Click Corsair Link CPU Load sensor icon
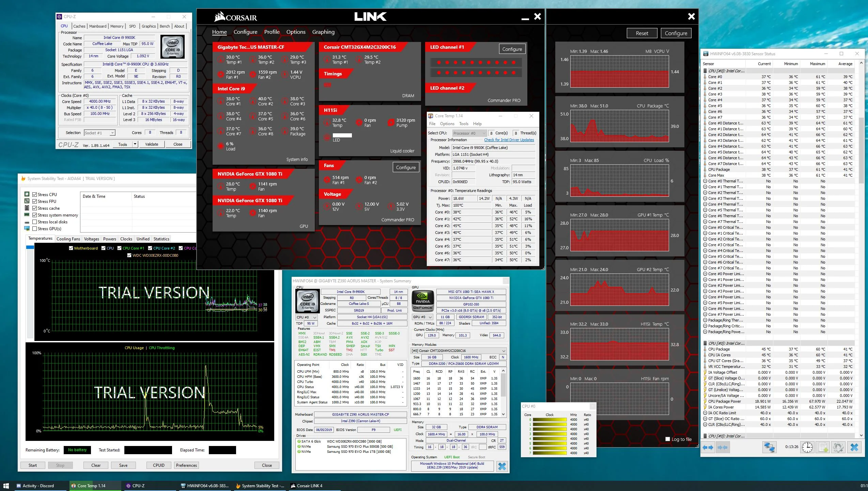Viewport: 868px width, 491px height. click(221, 146)
